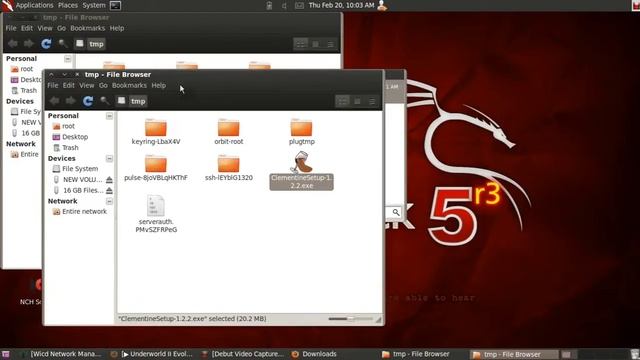
Task: Eject the 16 GB Filesystem device
Action: click(109, 190)
